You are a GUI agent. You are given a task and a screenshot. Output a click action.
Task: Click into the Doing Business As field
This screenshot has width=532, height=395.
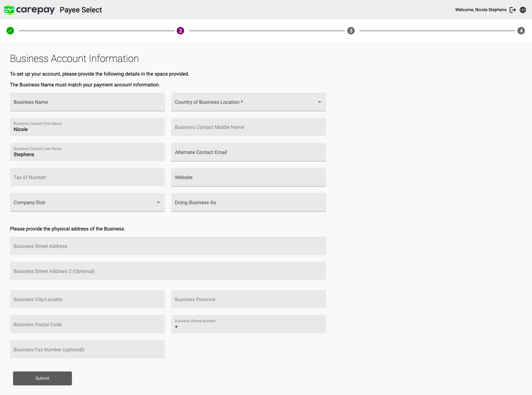[x=248, y=202]
